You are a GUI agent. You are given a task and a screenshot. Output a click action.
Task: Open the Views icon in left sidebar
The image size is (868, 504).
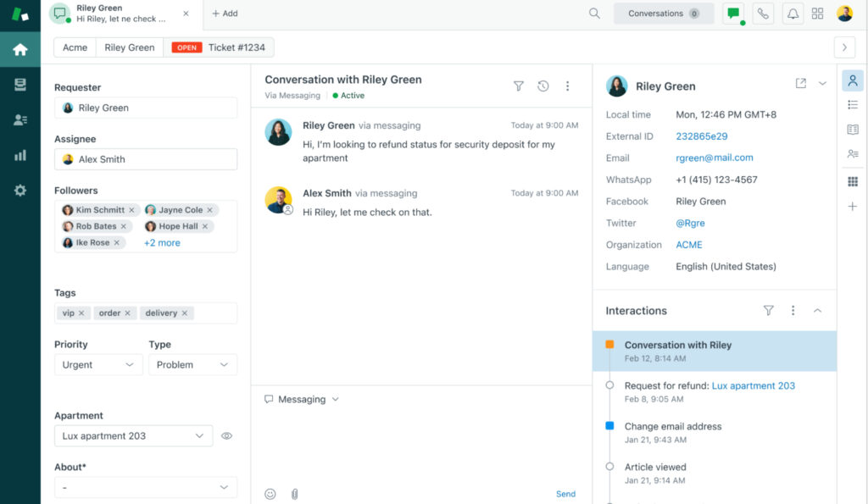point(20,85)
